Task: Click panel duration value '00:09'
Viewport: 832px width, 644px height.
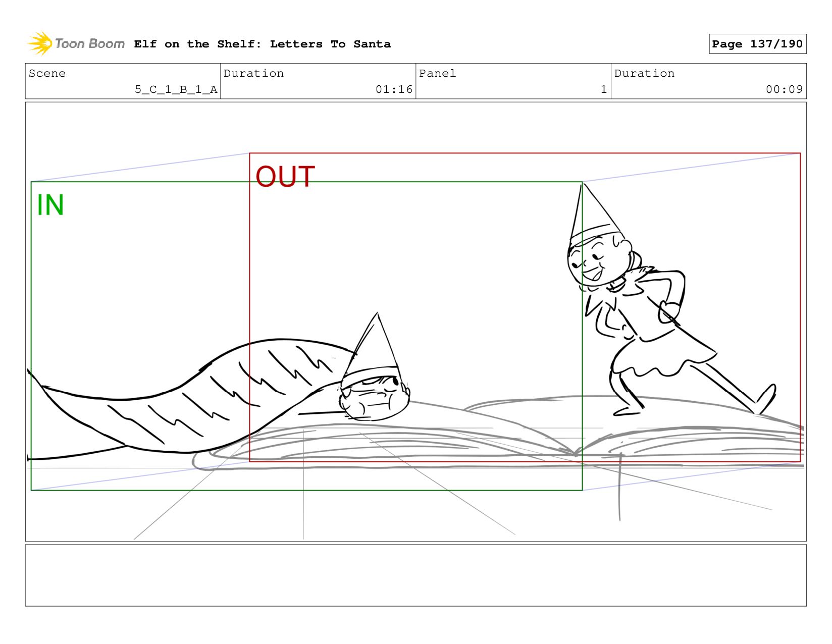Action: (784, 89)
